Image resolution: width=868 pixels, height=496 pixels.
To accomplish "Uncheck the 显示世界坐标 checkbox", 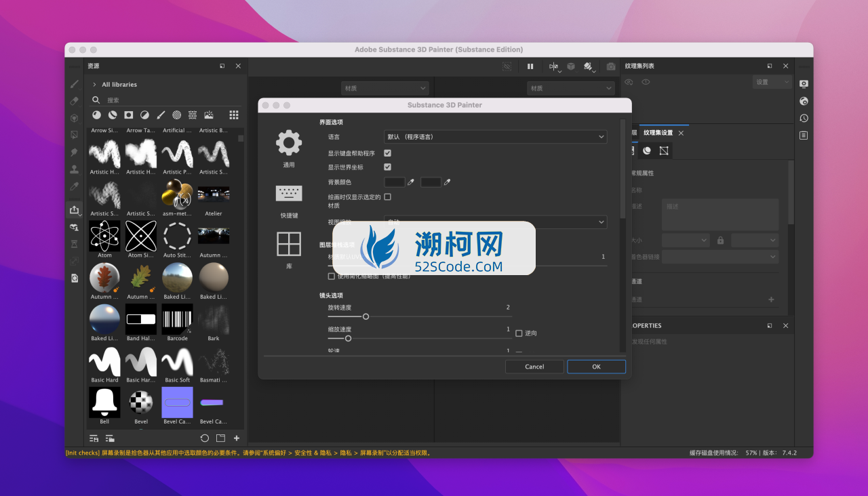I will click(x=387, y=167).
